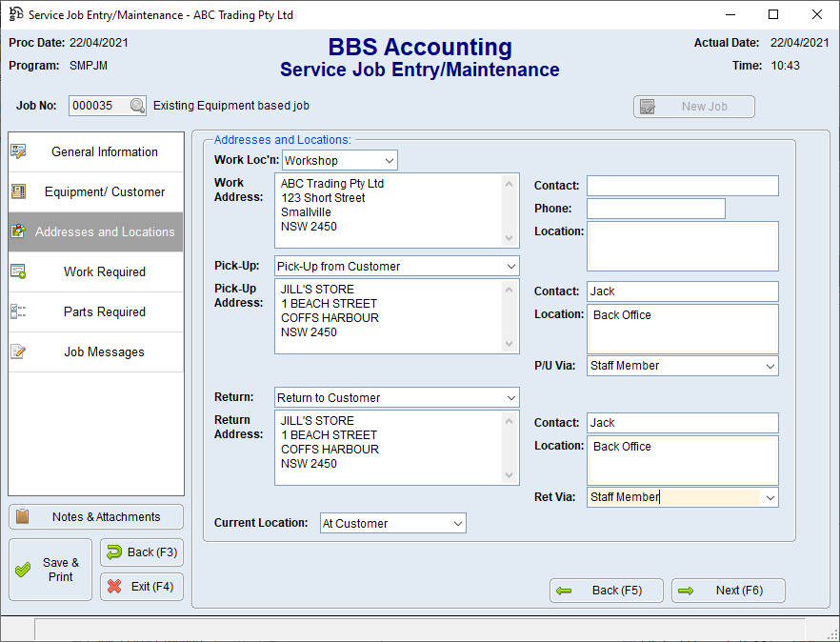Viewport: 840px width, 642px height.
Task: Click the Work Required sidebar icon
Action: click(18, 271)
